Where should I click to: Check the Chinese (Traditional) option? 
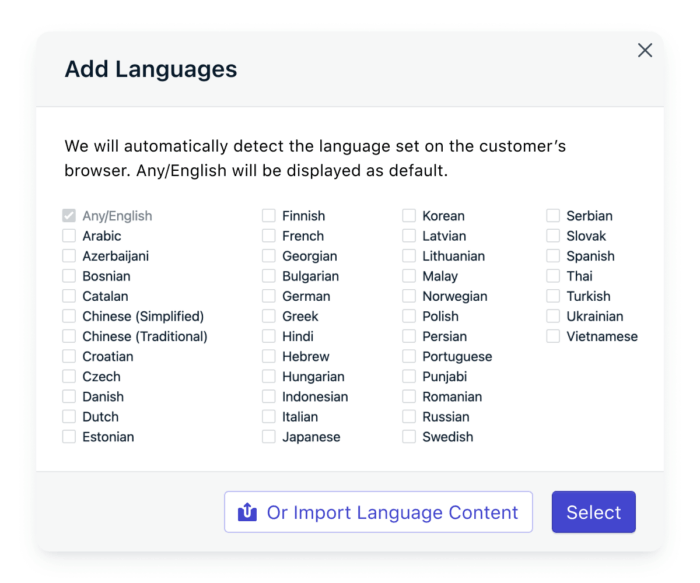point(69,336)
